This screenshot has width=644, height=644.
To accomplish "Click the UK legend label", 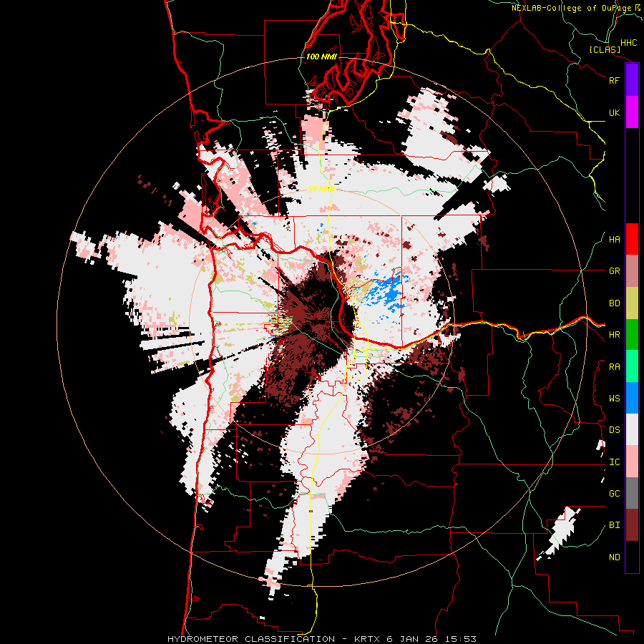I will coord(614,112).
